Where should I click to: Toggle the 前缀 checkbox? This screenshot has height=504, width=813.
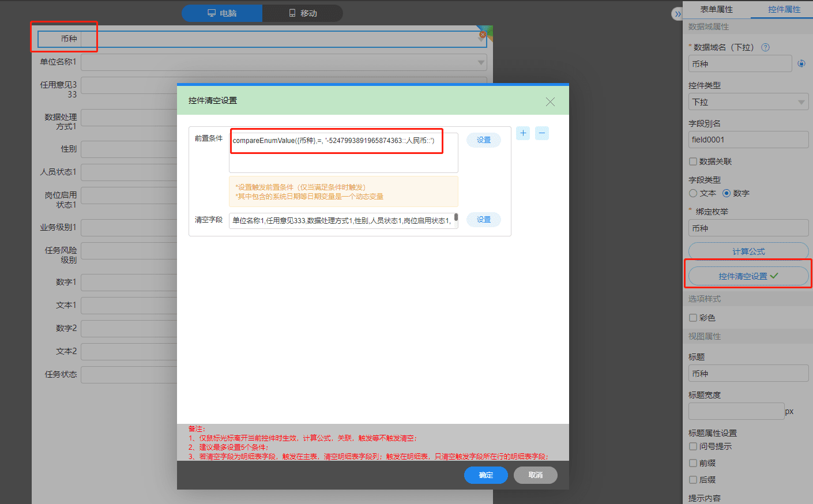tap(693, 463)
